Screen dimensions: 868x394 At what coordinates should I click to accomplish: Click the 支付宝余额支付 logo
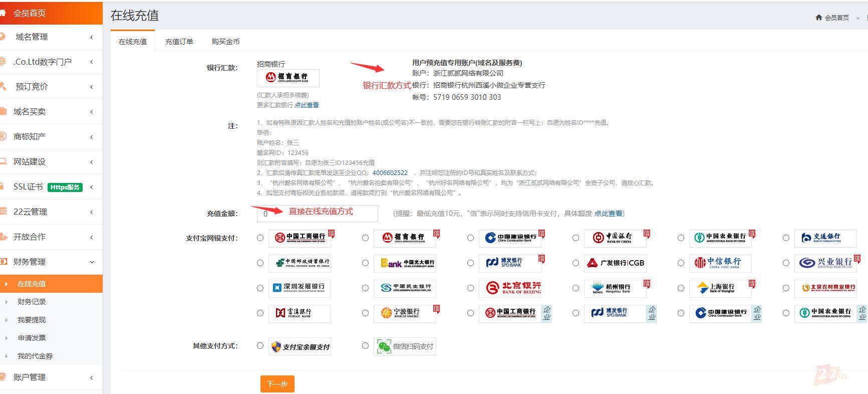(x=300, y=346)
